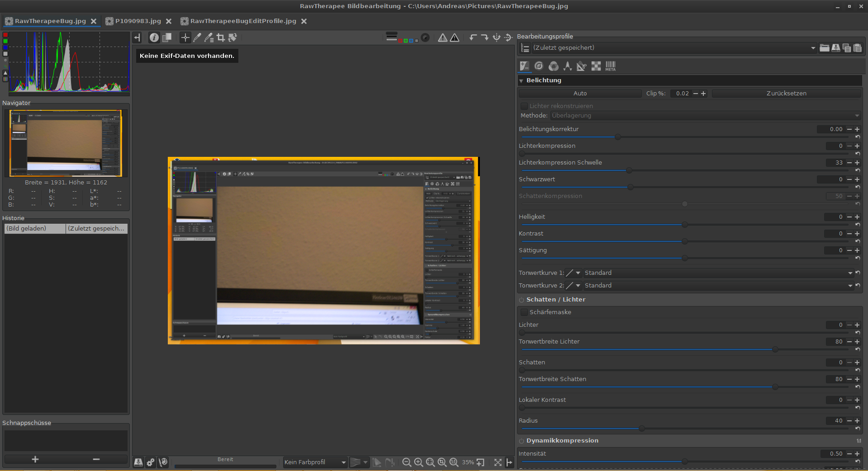868x471 pixels.
Task: Rotate the image right
Action: pyautogui.click(x=484, y=38)
